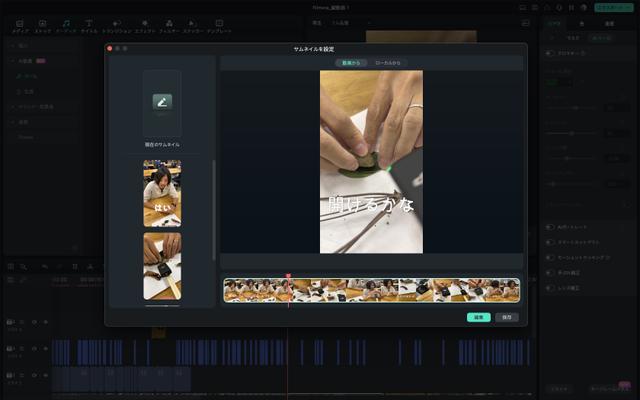Toggle the 手ぶれ補正 switch
640x400 pixels.
tap(551, 272)
